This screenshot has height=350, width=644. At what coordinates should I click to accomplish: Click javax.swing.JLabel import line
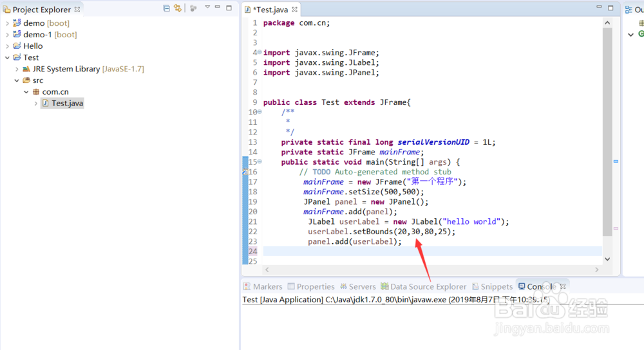[321, 62]
